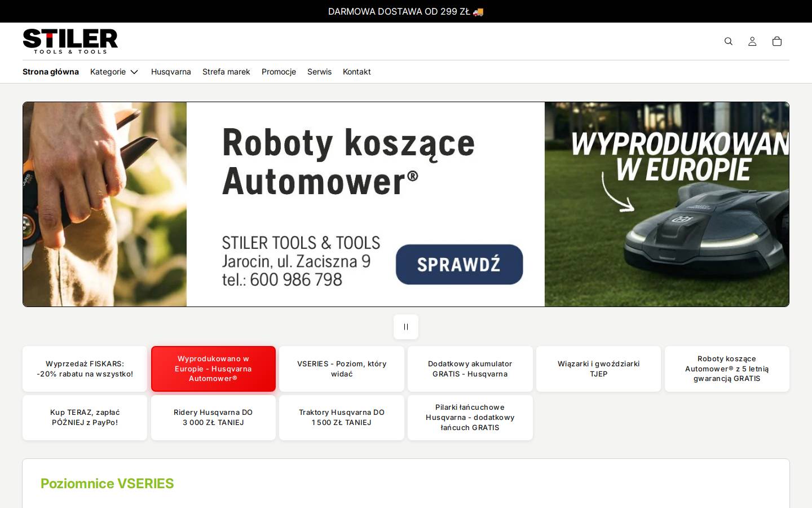Click the Automower robot image on banner
812x508 pixels.
point(667,204)
